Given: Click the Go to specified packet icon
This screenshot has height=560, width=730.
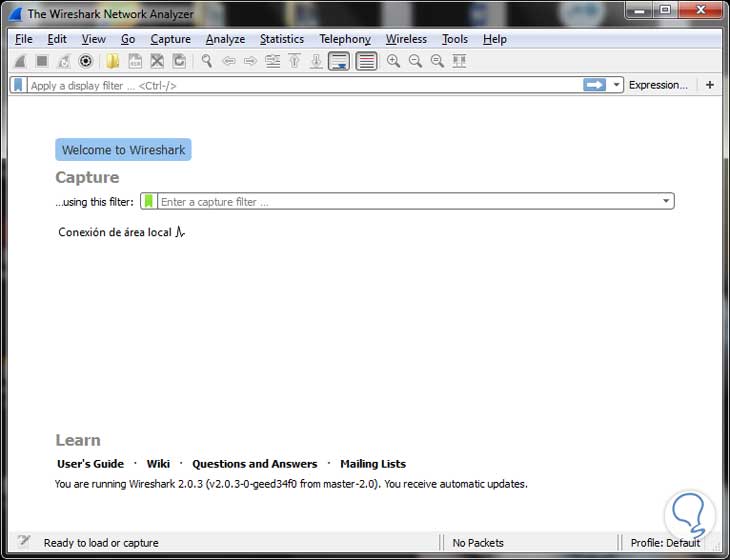Looking at the screenshot, I should (272, 61).
